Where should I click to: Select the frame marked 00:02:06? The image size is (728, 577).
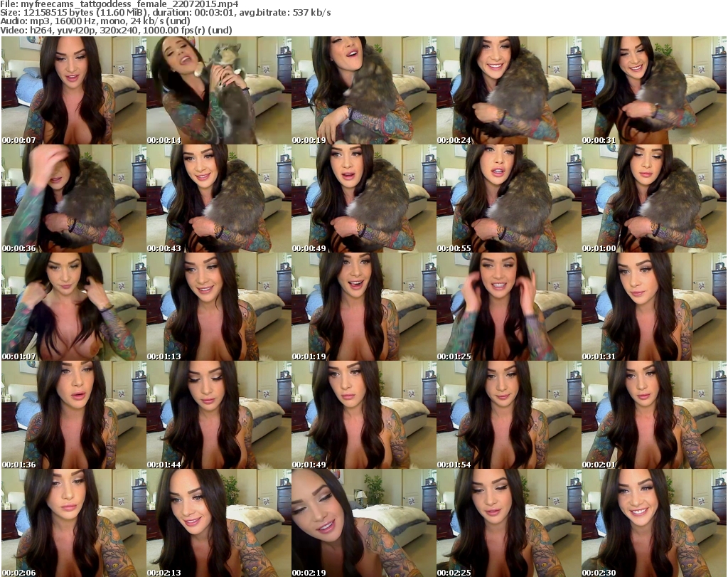tap(73, 523)
